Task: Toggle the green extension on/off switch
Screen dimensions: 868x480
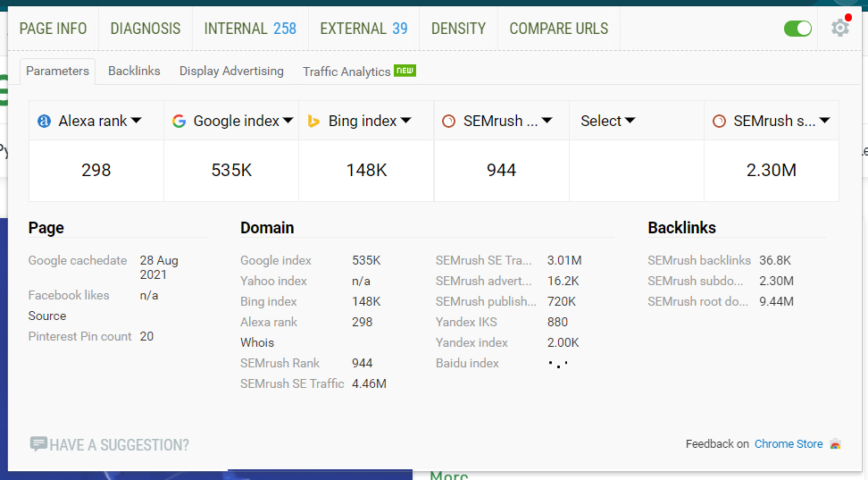Action: 797,29
